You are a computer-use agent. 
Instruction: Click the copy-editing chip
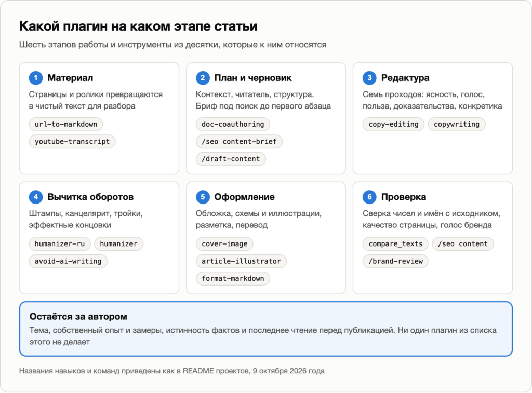point(394,124)
